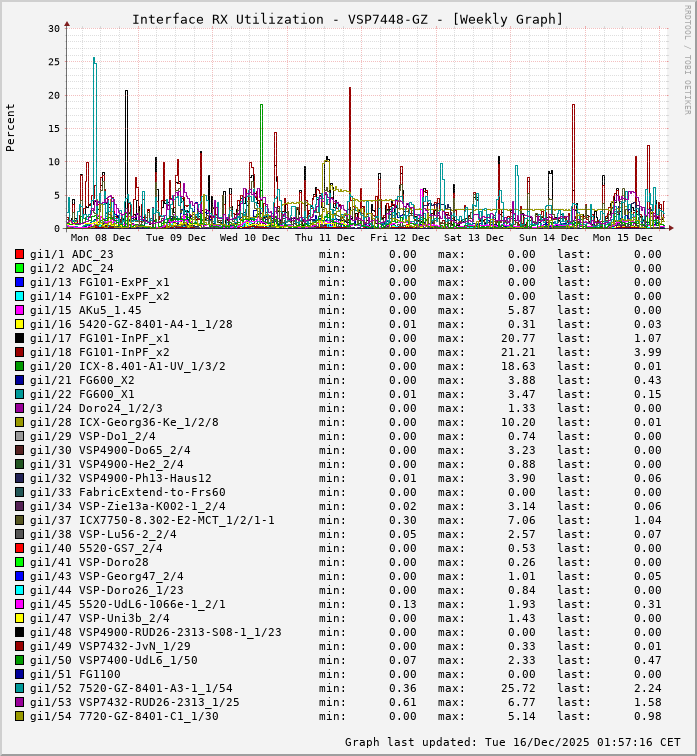The height and width of the screenshot is (756, 697).
Task: Click the cyan swatch beside gi1/14 FG101-ExPF_x2
Action: 19,296
